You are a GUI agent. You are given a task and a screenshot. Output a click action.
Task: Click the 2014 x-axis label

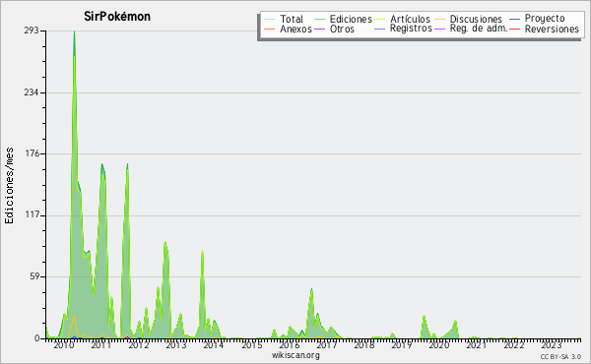click(214, 344)
